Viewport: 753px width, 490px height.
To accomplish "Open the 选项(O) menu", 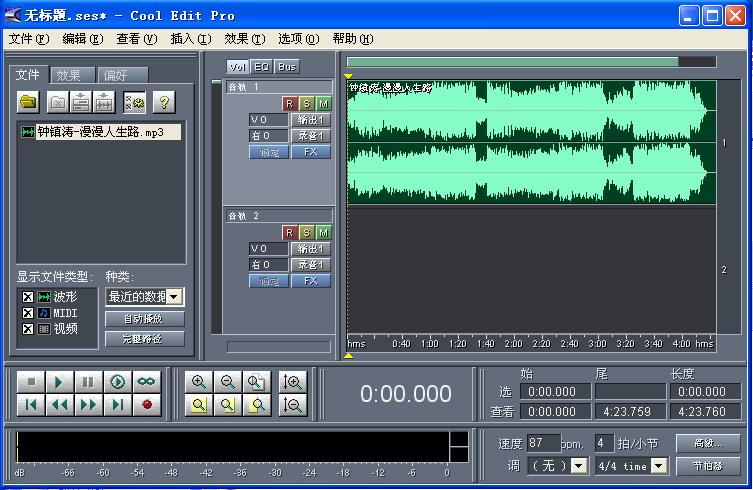I will 299,39.
